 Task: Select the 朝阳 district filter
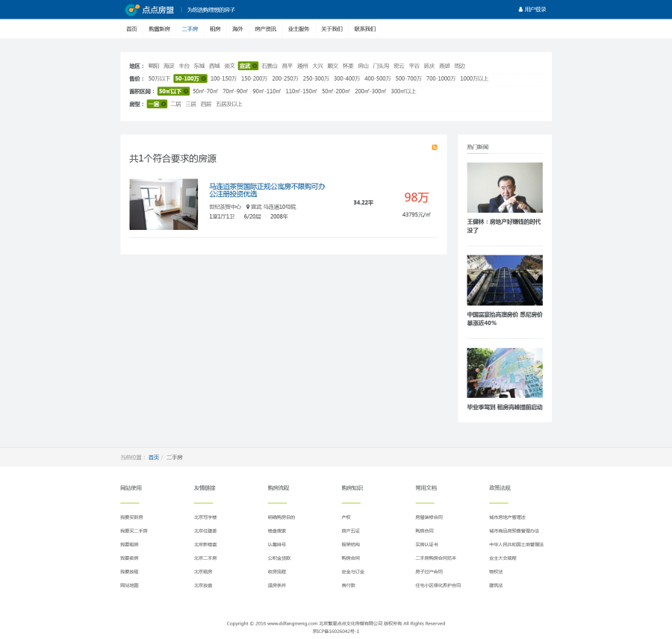click(x=154, y=66)
